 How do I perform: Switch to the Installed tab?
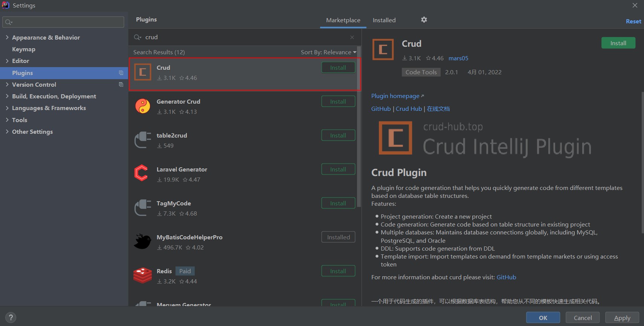tap(384, 20)
